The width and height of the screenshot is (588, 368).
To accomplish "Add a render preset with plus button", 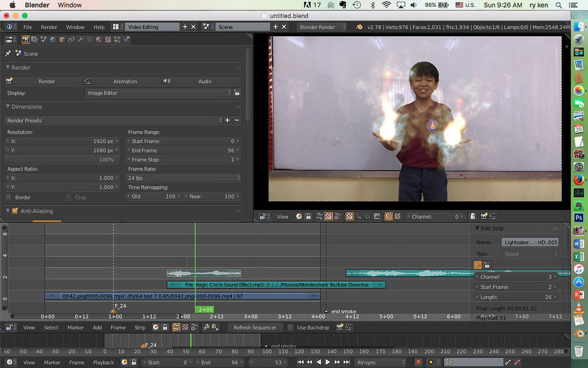I will coord(227,120).
